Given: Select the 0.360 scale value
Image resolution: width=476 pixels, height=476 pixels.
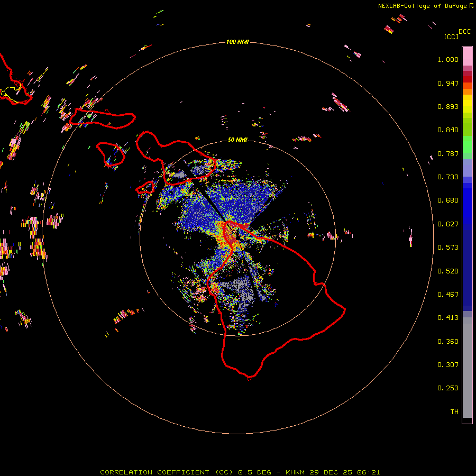Looking at the screenshot, I should [x=448, y=342].
